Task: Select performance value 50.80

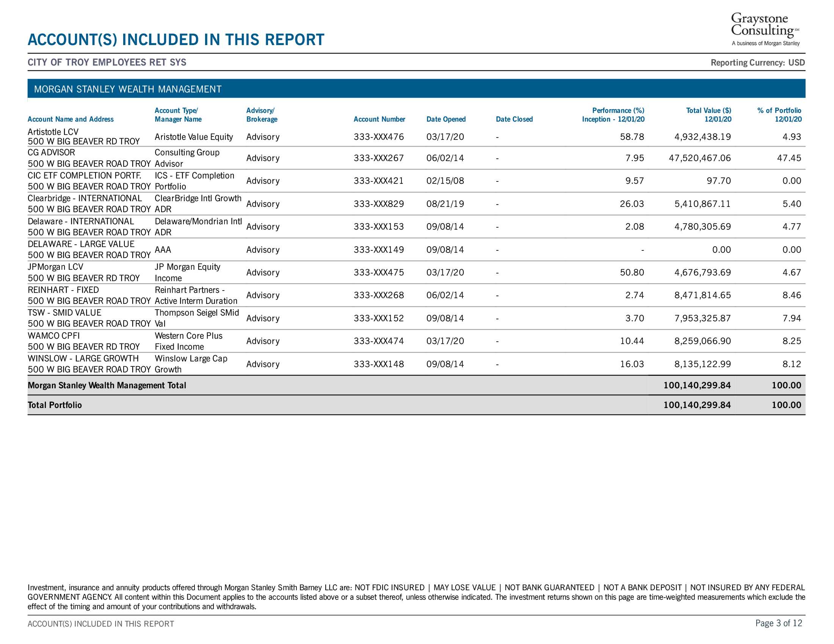Action: click(632, 272)
